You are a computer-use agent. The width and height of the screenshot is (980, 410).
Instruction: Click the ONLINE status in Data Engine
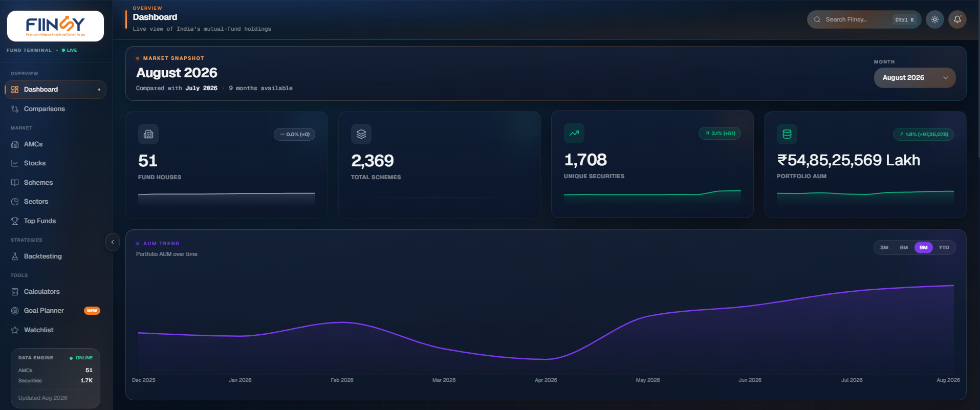click(x=81, y=358)
